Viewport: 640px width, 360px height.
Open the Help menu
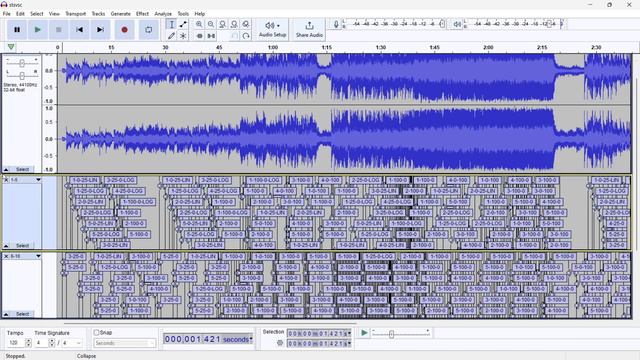click(199, 13)
